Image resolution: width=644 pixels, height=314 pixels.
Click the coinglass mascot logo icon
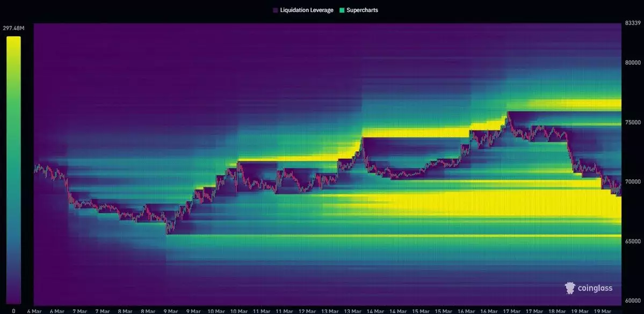pos(570,288)
